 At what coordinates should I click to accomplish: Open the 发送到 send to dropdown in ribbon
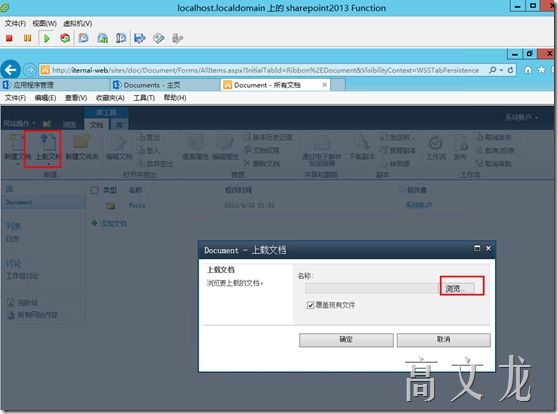pos(397,137)
